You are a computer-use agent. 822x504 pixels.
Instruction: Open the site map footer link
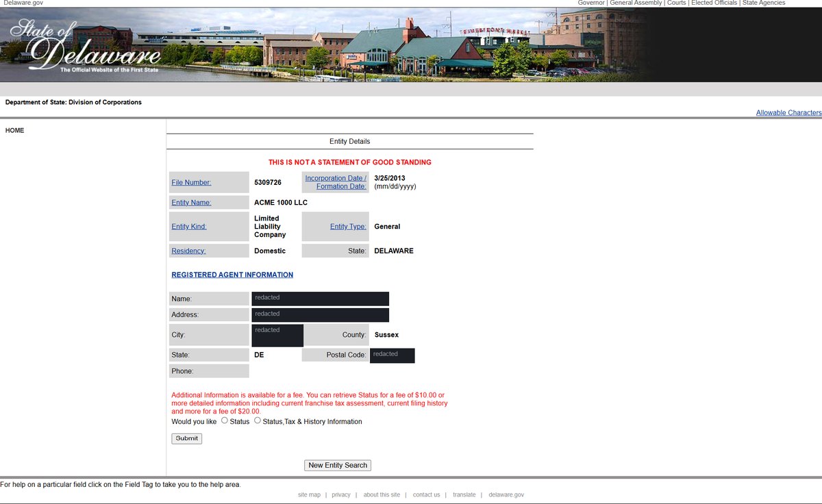pyautogui.click(x=309, y=494)
